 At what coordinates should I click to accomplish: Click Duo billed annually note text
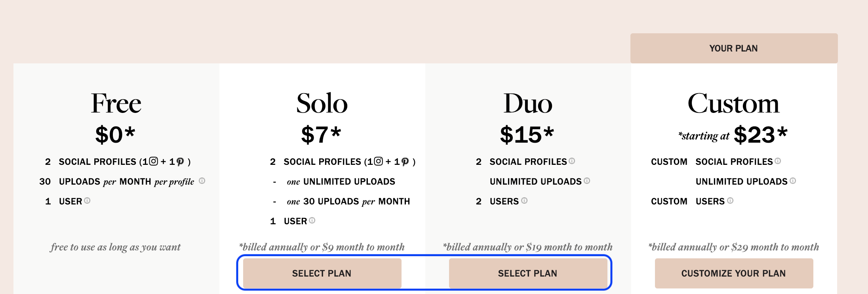click(x=528, y=247)
